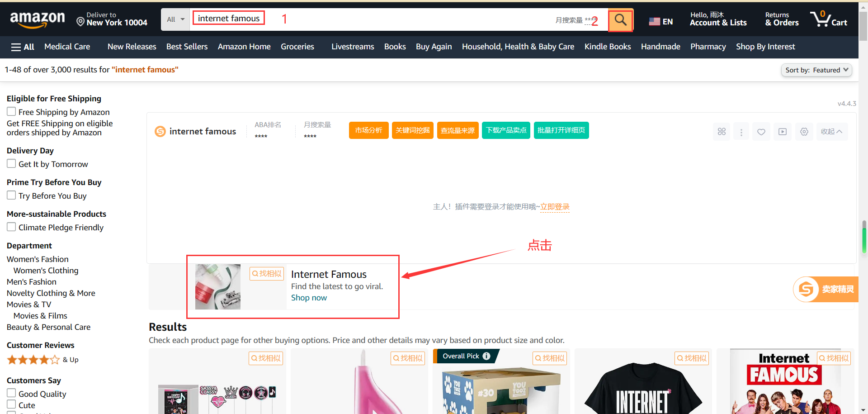Enable Climate Pledge Friendly checkbox

pyautogui.click(x=11, y=227)
